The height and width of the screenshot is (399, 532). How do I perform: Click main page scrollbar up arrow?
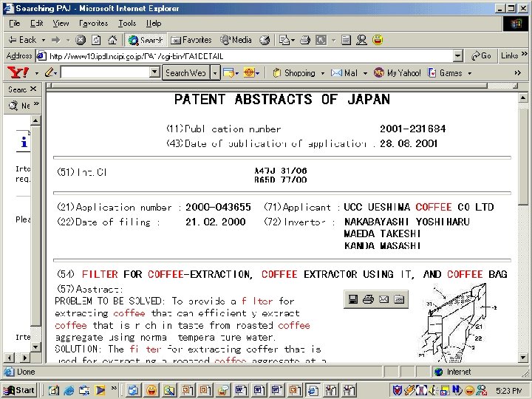point(522,98)
